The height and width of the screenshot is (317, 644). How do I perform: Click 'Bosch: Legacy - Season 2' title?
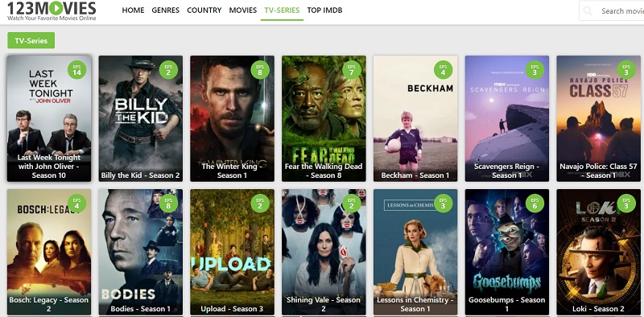[x=49, y=304]
